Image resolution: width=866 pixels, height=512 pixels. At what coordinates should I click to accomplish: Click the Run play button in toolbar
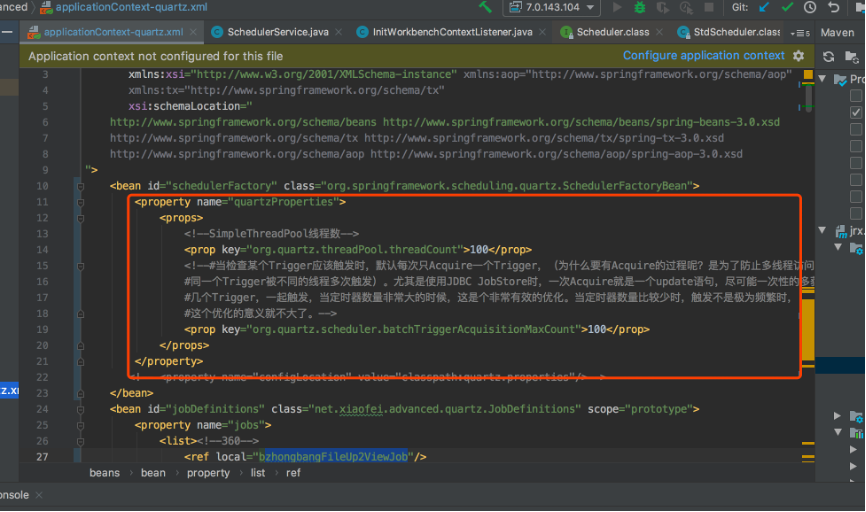617,7
